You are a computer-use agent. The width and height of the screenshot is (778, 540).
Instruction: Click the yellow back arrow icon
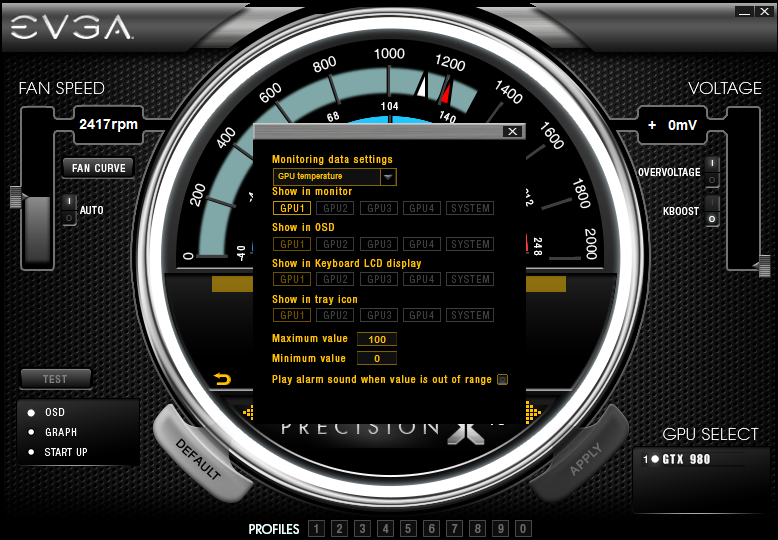click(x=222, y=380)
